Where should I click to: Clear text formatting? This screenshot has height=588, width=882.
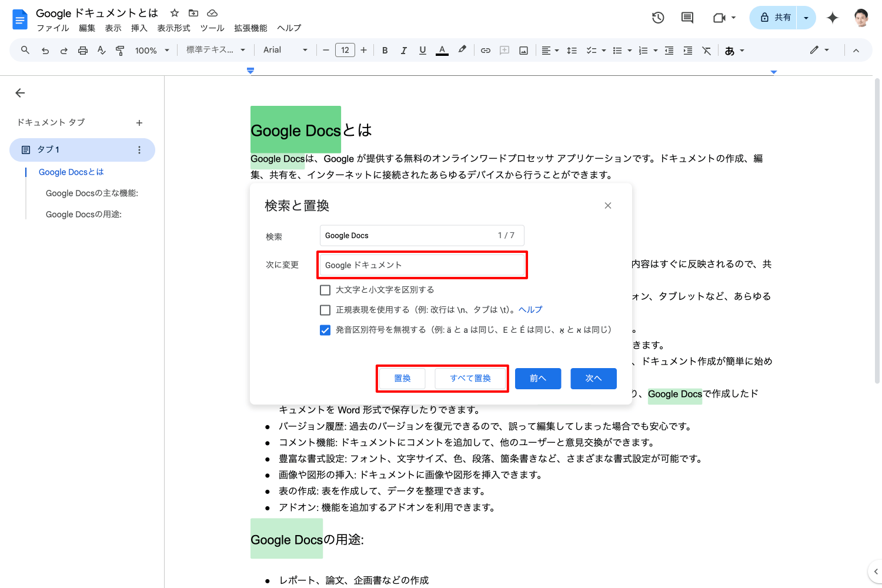pos(707,51)
